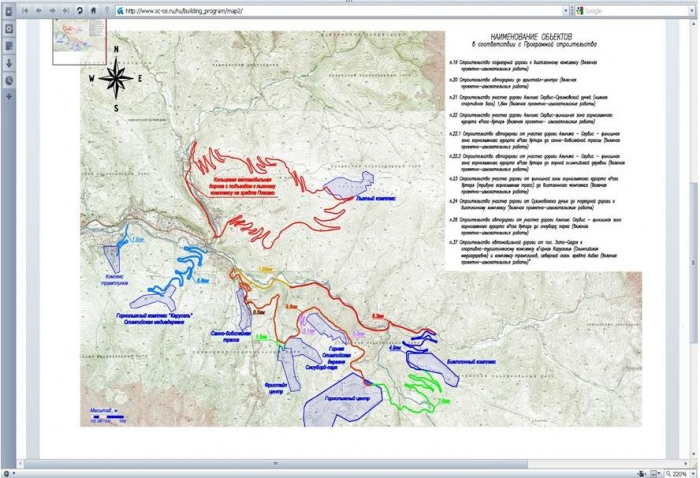The height and width of the screenshot is (478, 700).
Task: Toggle the panel icon at top of sidebar
Action: pyautogui.click(x=9, y=10)
